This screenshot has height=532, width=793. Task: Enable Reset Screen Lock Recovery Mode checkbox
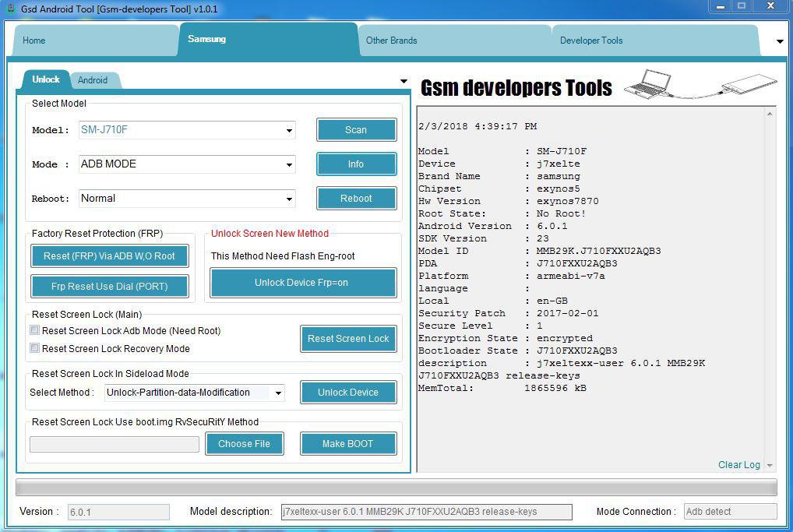tap(34, 348)
